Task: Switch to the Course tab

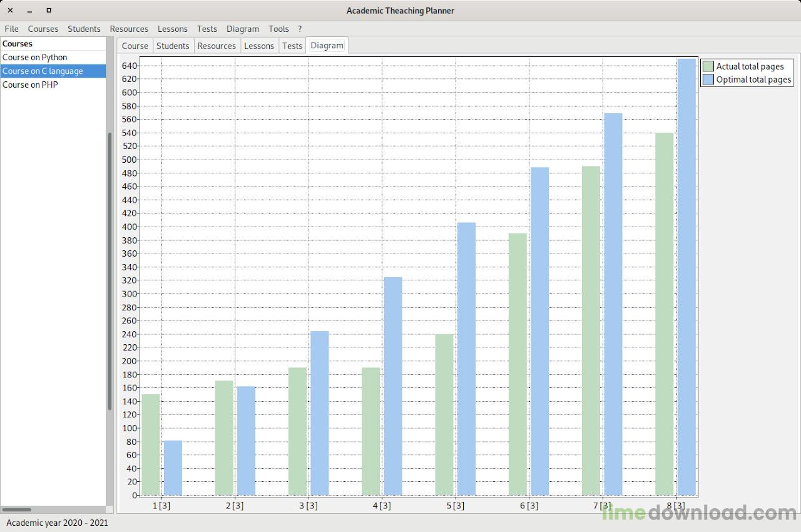Action: [135, 46]
